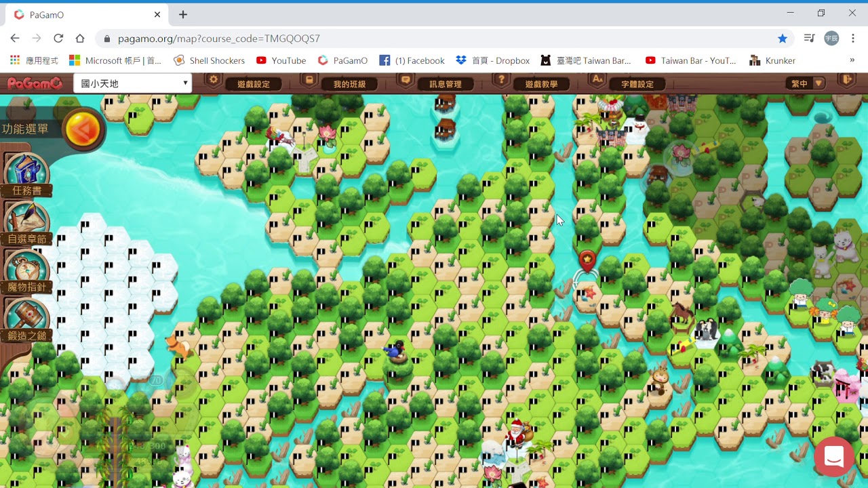The height and width of the screenshot is (488, 868).
Task: Open a new browser tab
Action: (x=183, y=14)
